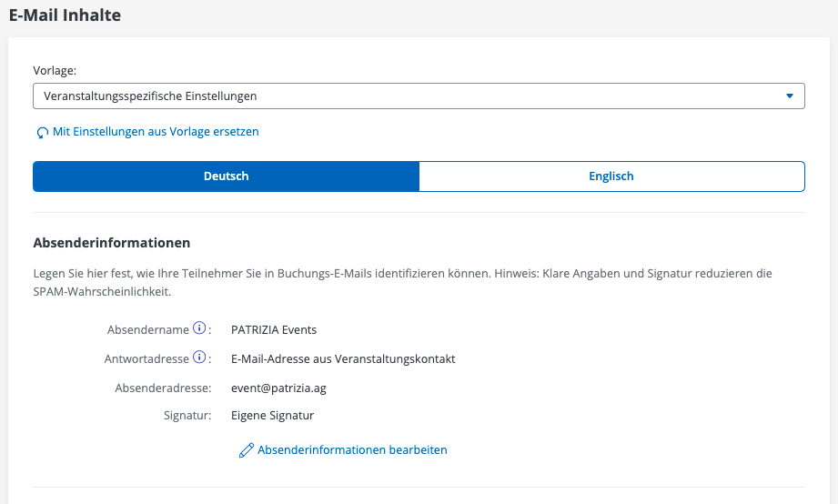Click the info icon beside Antwortadresse
838x504 pixels.
point(199,358)
